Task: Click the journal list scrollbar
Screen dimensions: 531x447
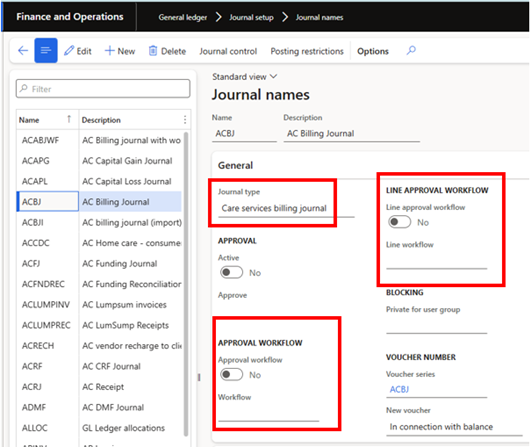Action: pos(186,284)
